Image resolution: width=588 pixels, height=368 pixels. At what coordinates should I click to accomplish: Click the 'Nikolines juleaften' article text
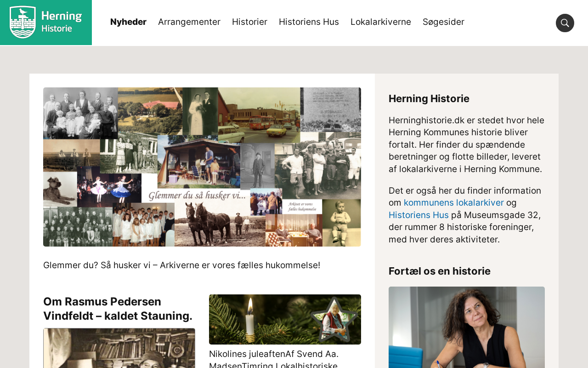[x=274, y=358]
